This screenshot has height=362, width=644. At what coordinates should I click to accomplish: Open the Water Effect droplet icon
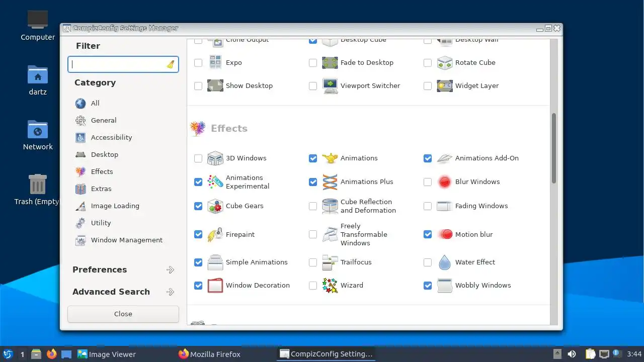[445, 262]
